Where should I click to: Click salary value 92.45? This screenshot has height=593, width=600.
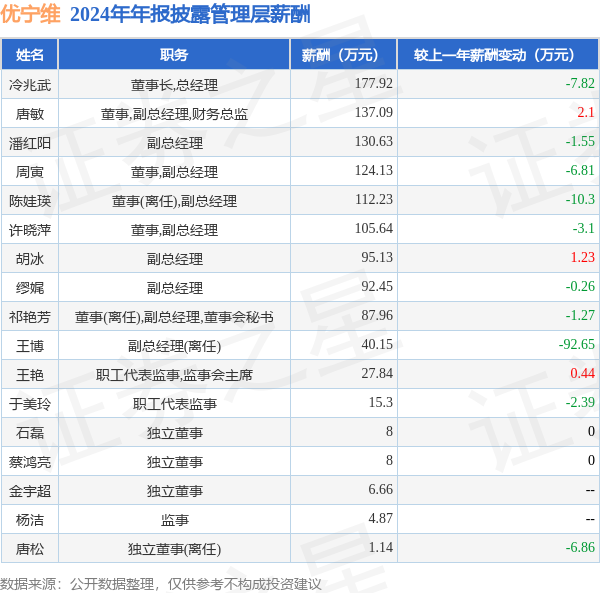point(377,286)
